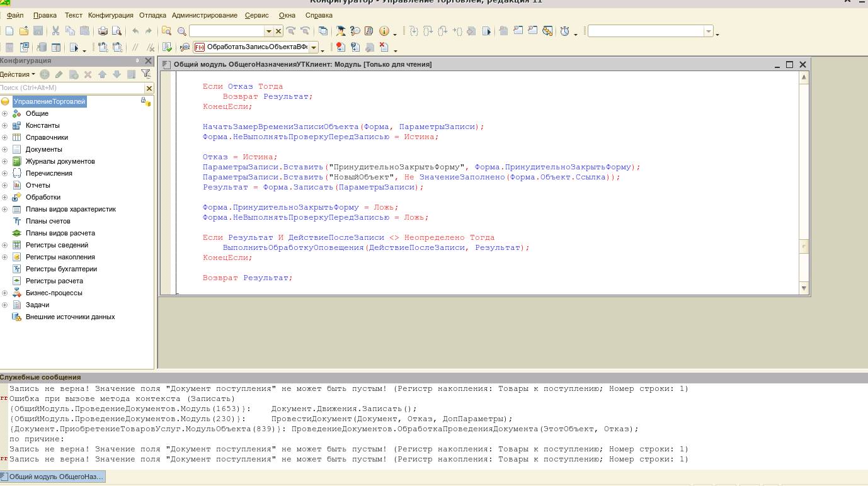Select Регистры накопления in the tree
The width and height of the screenshot is (868, 486).
pyautogui.click(x=60, y=257)
